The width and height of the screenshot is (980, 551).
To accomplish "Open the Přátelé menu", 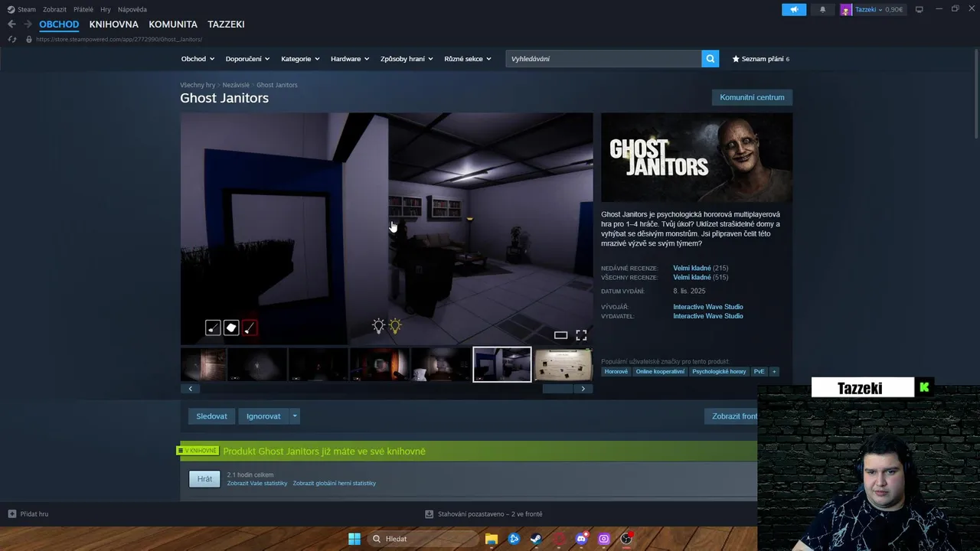I will pos(83,9).
